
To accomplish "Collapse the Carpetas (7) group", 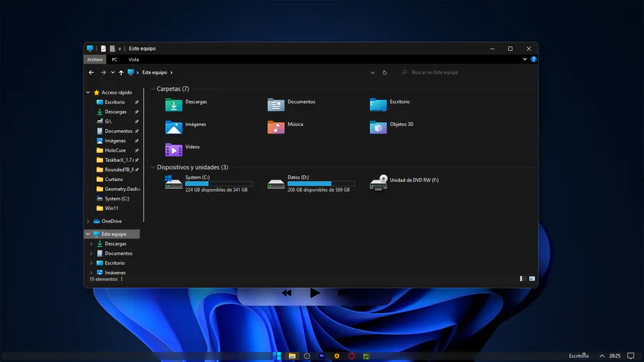I will point(153,89).
